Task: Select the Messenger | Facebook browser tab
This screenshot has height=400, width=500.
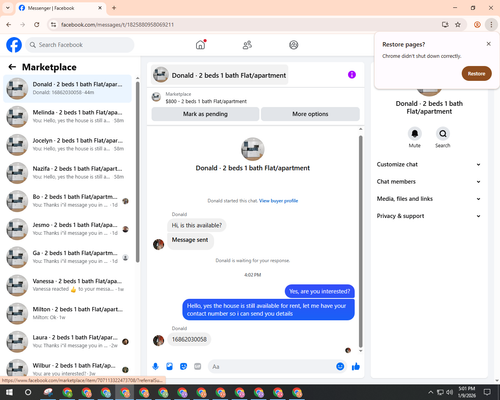Action: (61, 8)
